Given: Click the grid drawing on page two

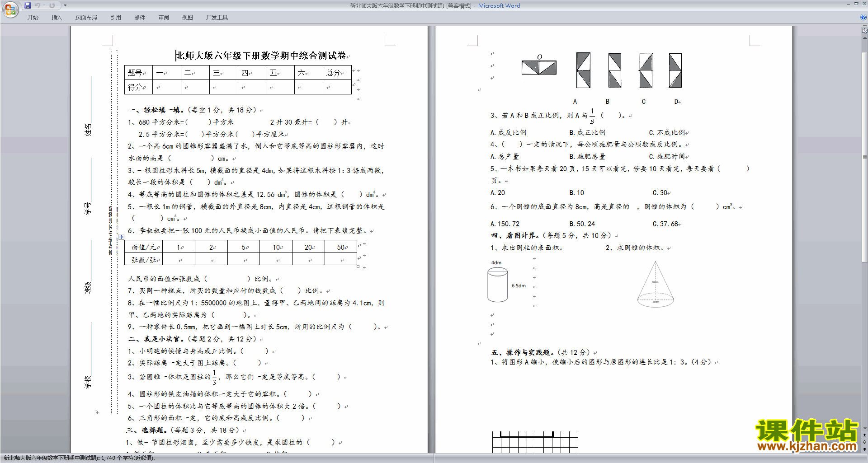Looking at the screenshot, I should click(x=535, y=442).
